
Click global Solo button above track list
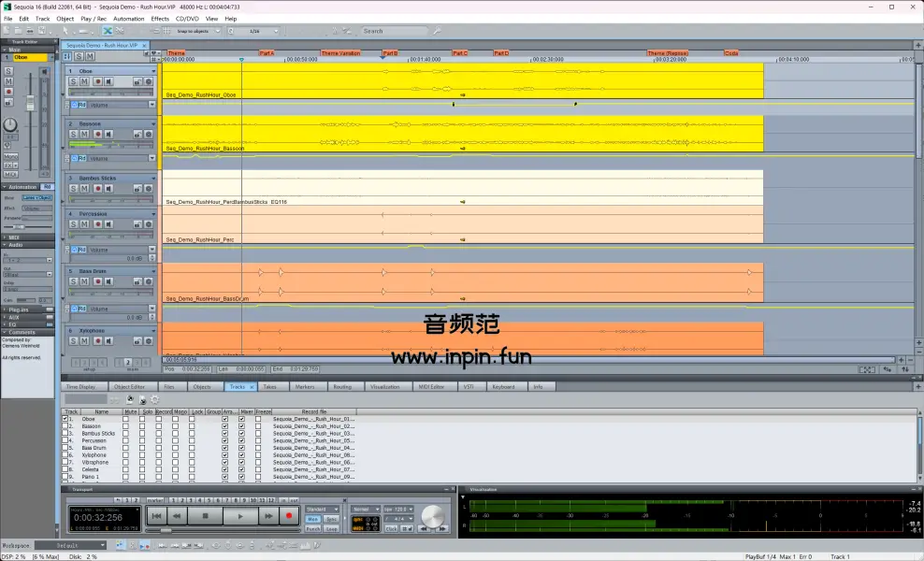[79, 56]
